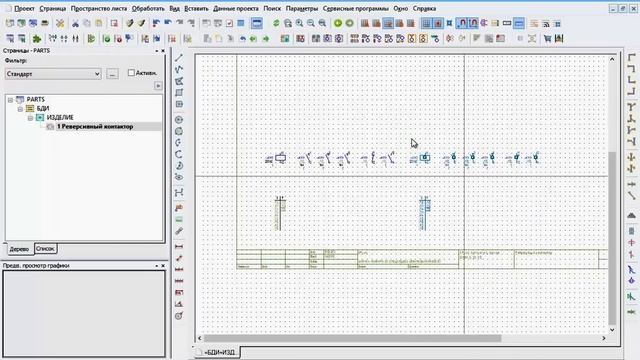Select the linear dimension tool in the left toolbar
This screenshot has width=640, height=360.
coord(179,247)
